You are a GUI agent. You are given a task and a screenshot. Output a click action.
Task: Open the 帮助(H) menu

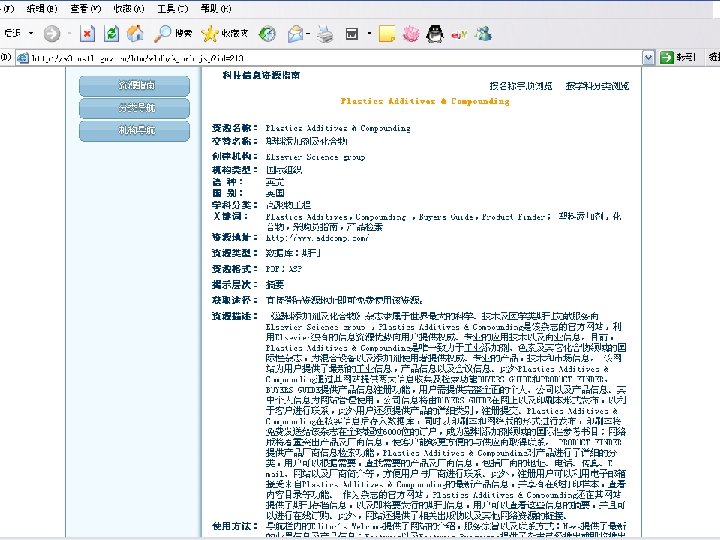click(x=216, y=8)
